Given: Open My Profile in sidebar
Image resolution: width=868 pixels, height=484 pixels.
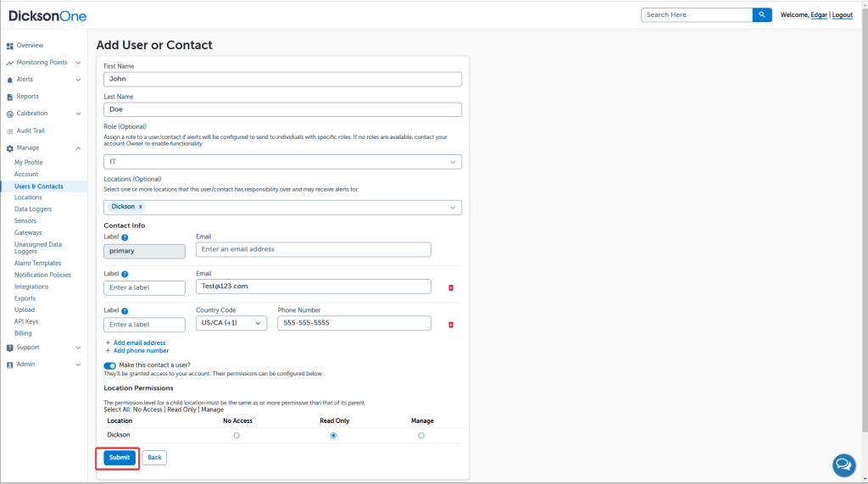Looking at the screenshot, I should pyautogui.click(x=28, y=163).
